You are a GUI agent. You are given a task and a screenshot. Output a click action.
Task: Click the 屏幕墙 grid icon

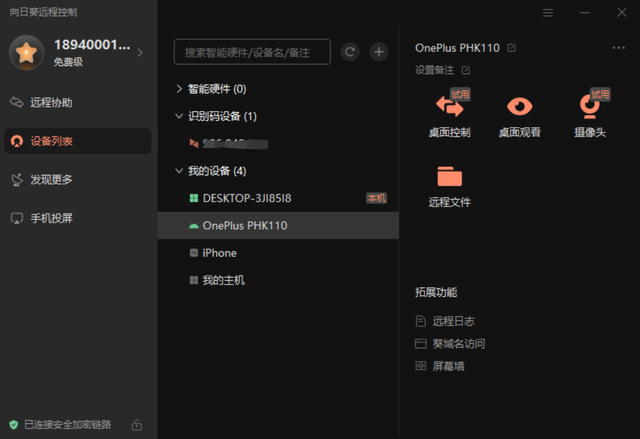click(420, 366)
